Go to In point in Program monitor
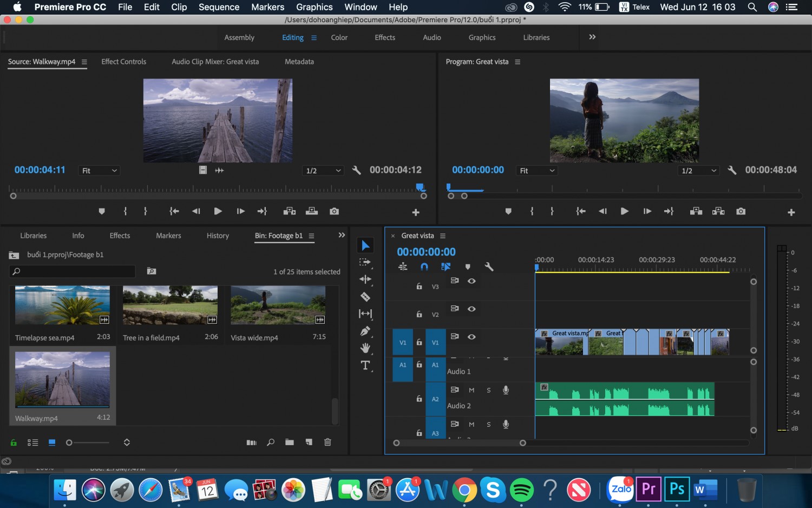Image resolution: width=812 pixels, height=508 pixels. (x=581, y=211)
